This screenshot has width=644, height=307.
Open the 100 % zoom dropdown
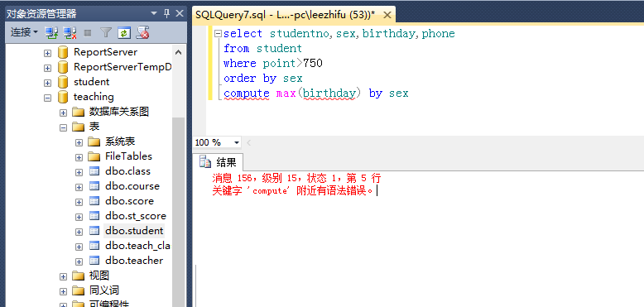click(237, 143)
